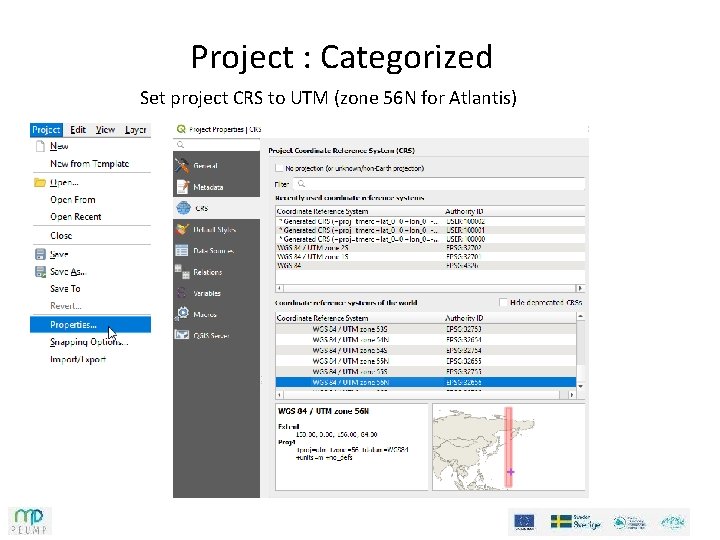Select Relations tab icon

(182, 272)
